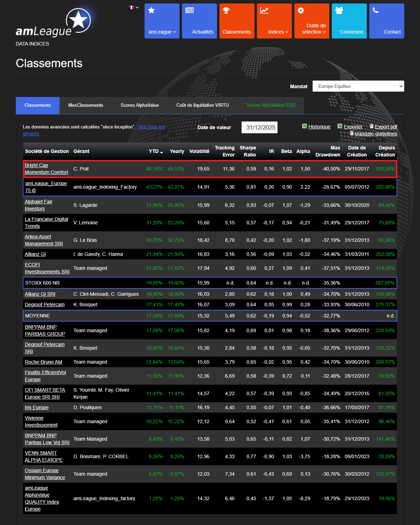The height and width of the screenshot is (525, 420).
Task: Open OFI SMART BETA Europe SRI link
Action: (45, 393)
